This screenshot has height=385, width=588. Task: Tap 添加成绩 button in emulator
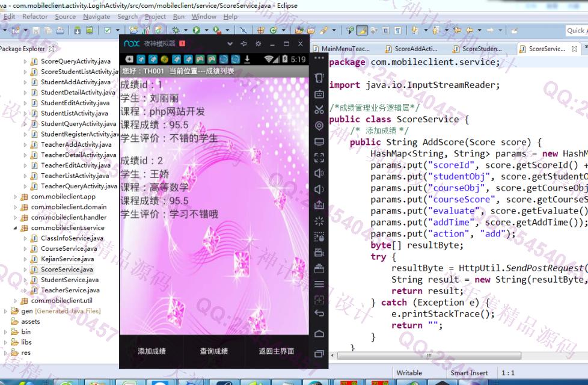152,351
